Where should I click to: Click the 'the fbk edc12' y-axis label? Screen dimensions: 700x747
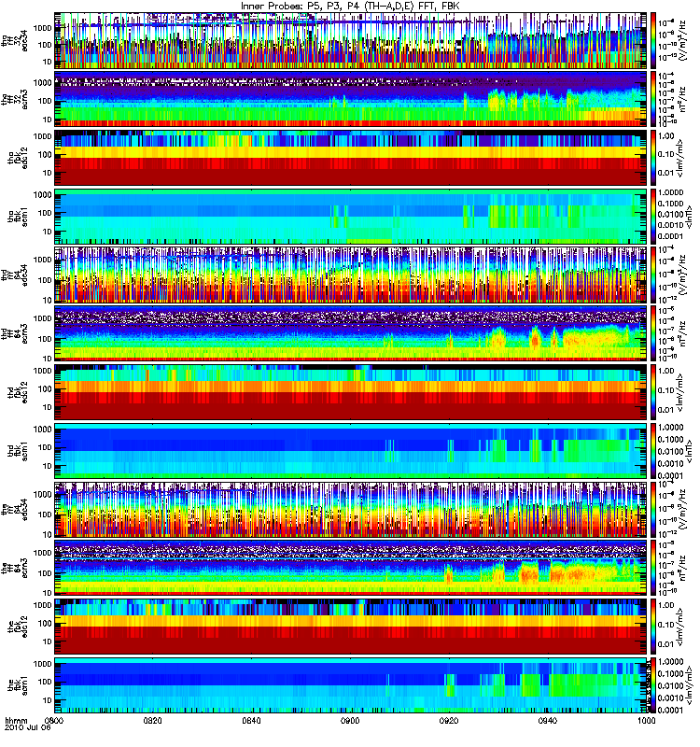[x=18, y=627]
